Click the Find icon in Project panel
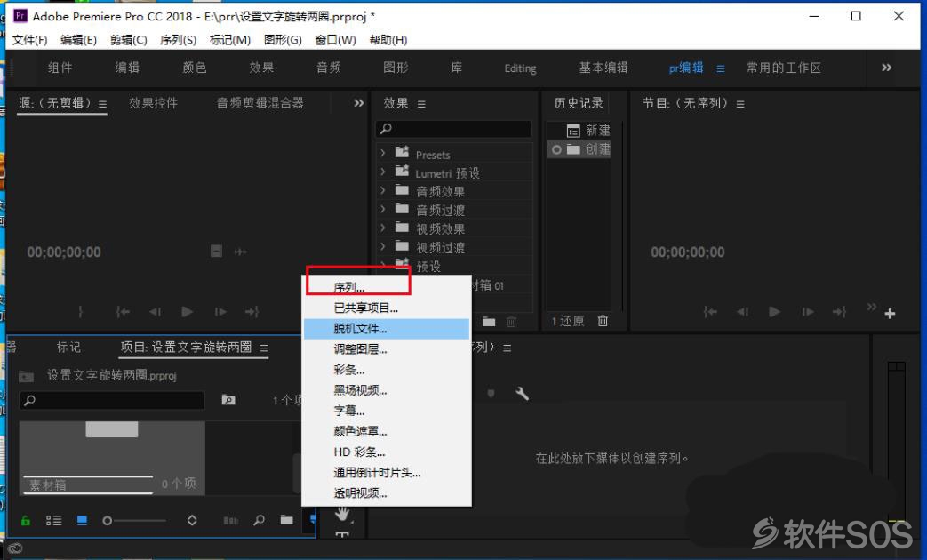This screenshot has width=927, height=560. click(259, 520)
